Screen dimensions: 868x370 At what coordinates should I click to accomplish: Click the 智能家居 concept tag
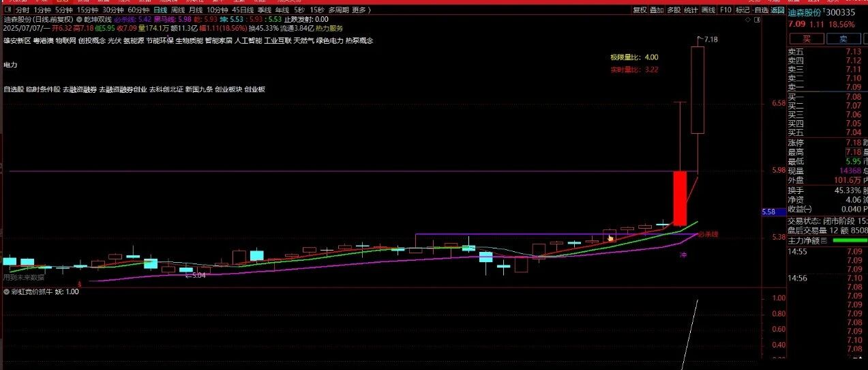click(219, 41)
